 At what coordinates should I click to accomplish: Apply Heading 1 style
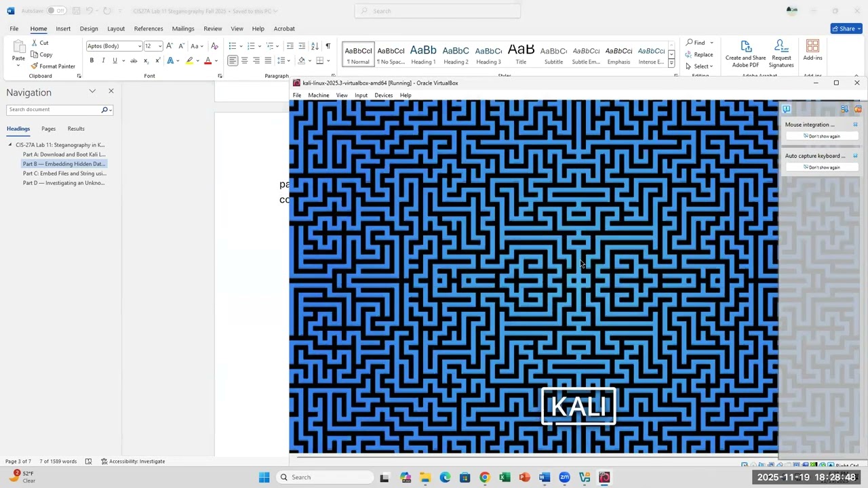pyautogui.click(x=423, y=54)
